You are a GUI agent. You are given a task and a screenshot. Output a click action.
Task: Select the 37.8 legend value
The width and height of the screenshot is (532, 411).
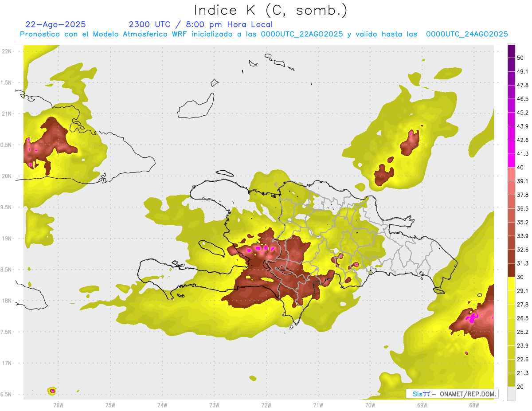click(523, 195)
